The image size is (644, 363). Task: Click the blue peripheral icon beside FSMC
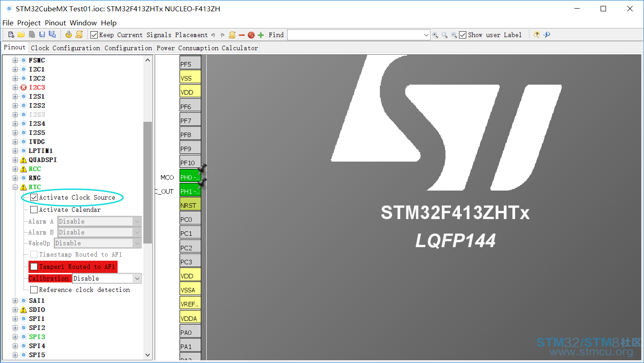[x=24, y=60]
